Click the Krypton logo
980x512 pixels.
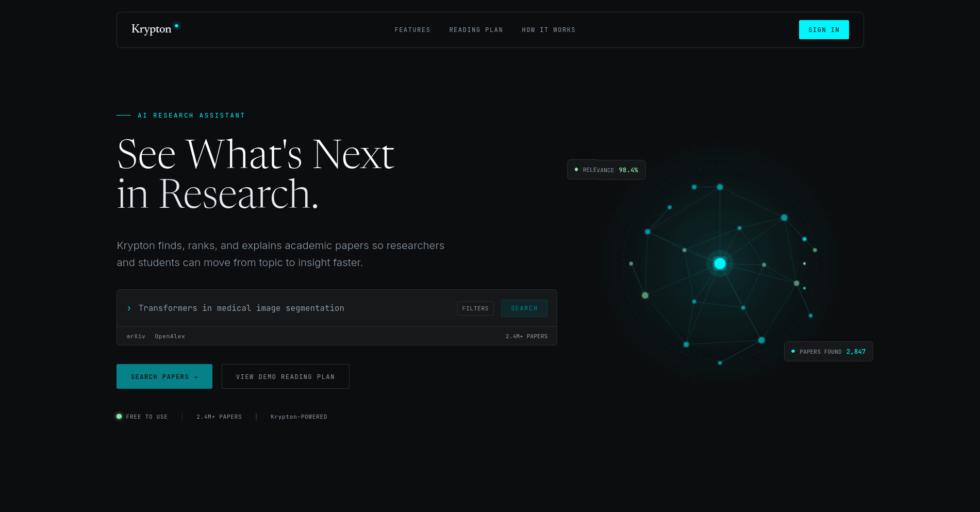[x=155, y=29]
